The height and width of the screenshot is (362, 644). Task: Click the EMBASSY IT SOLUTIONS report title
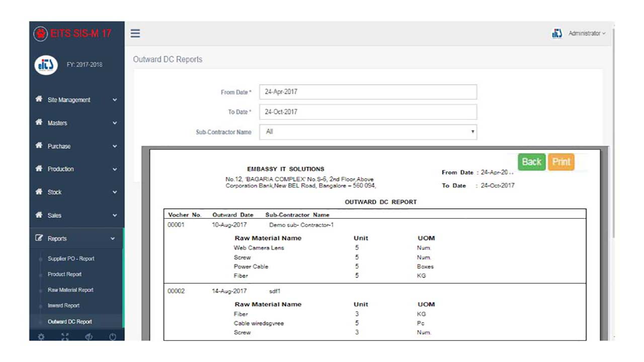(286, 169)
